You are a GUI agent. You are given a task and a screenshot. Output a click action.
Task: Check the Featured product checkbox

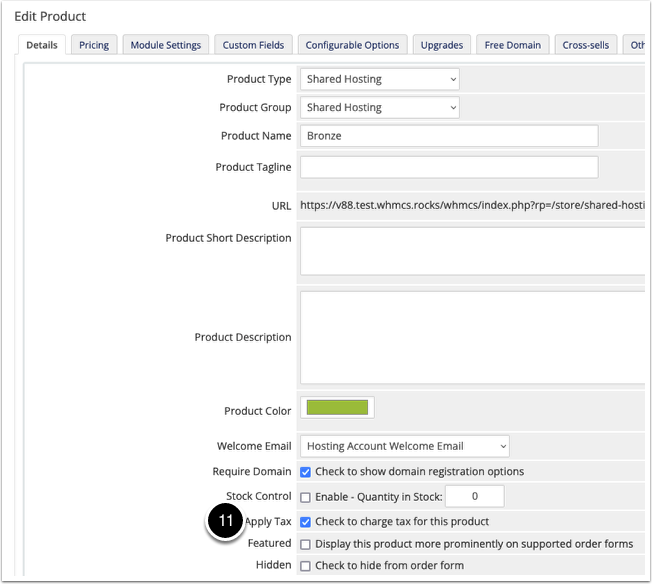305,544
